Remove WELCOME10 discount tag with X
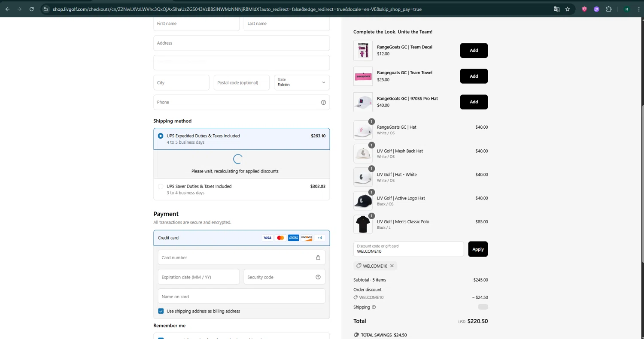This screenshot has width=644, height=339. click(392, 266)
